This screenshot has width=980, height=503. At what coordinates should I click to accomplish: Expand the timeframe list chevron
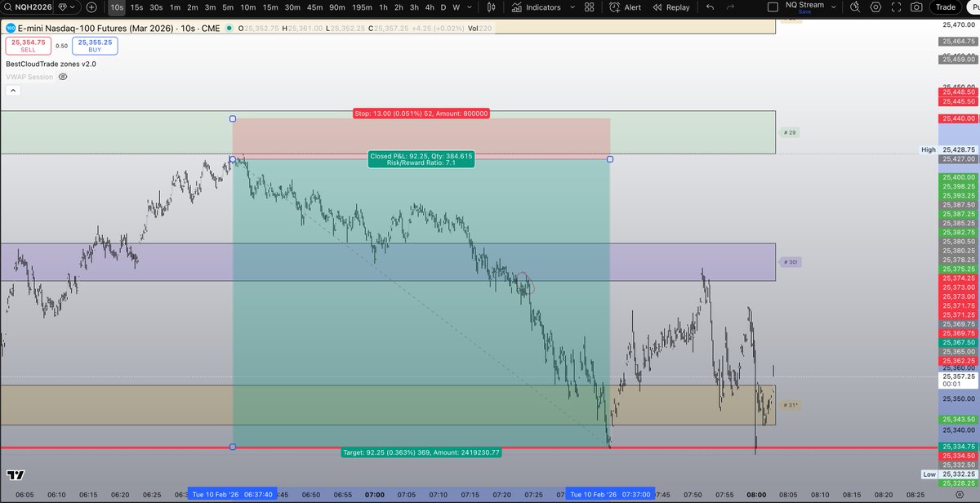(468, 7)
